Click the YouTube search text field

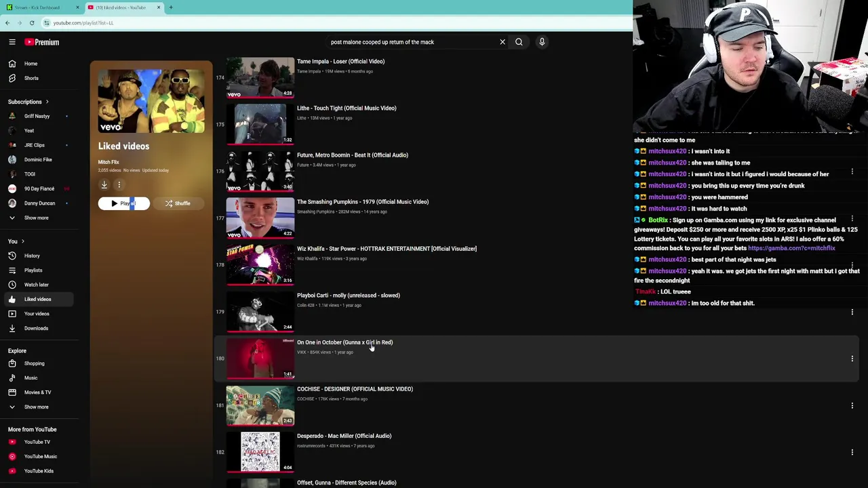pyautogui.click(x=412, y=42)
